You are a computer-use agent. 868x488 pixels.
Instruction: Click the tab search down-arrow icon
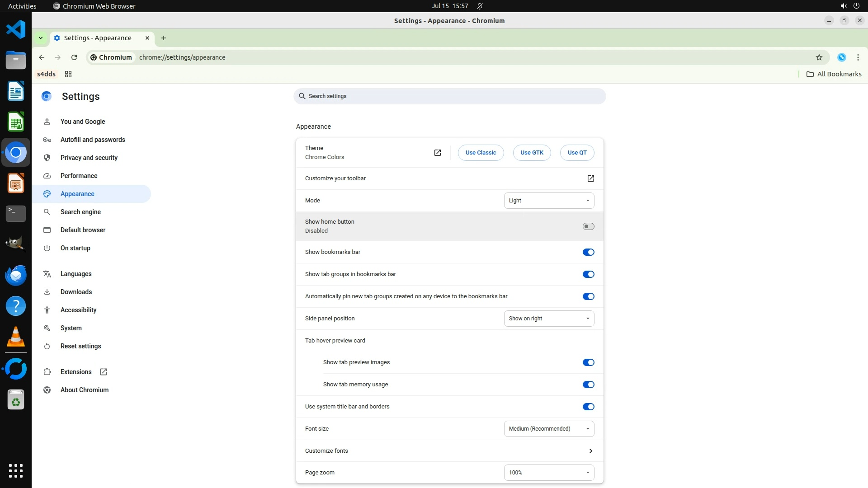[x=41, y=38]
